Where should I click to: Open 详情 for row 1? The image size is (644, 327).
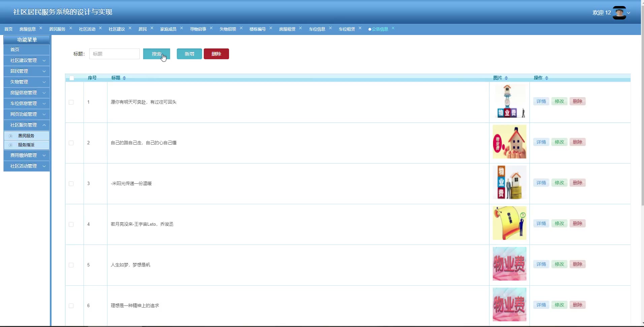541,101
